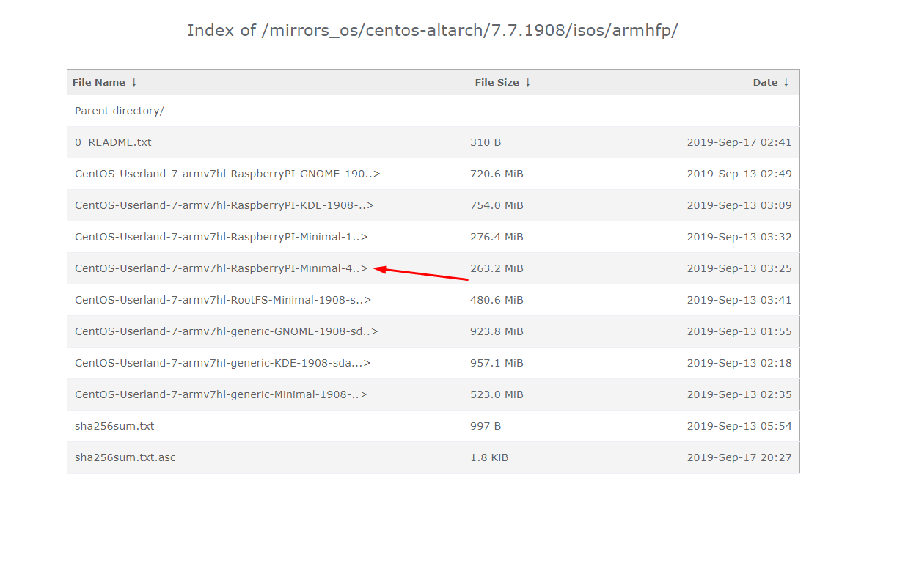The width and height of the screenshot is (919, 588).
Task: Open the sha256sum.txt.asc signature file
Action: click(125, 457)
